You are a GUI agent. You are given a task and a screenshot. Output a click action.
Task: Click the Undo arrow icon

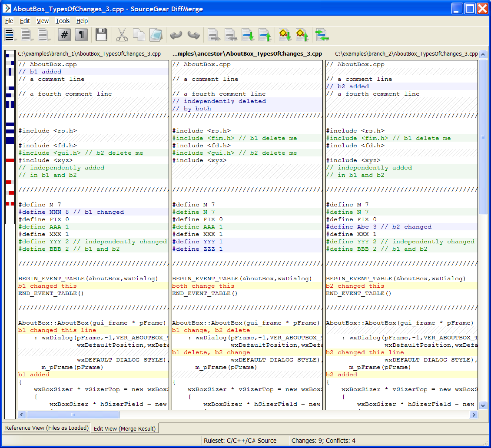(176, 35)
